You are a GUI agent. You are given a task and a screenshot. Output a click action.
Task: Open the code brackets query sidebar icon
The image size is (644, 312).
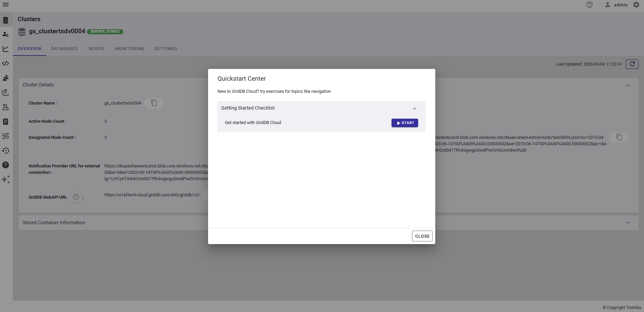pos(6,64)
